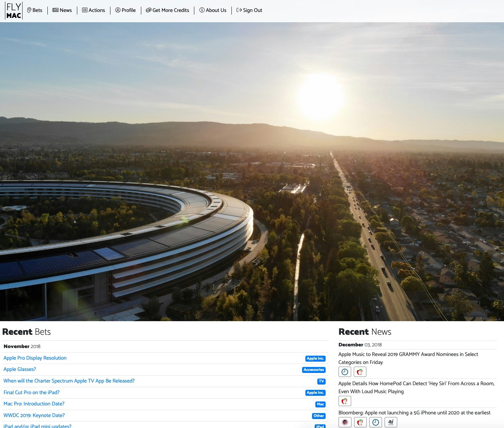Click the 'Mac' tag next to Mac Pro bet

pos(320,404)
